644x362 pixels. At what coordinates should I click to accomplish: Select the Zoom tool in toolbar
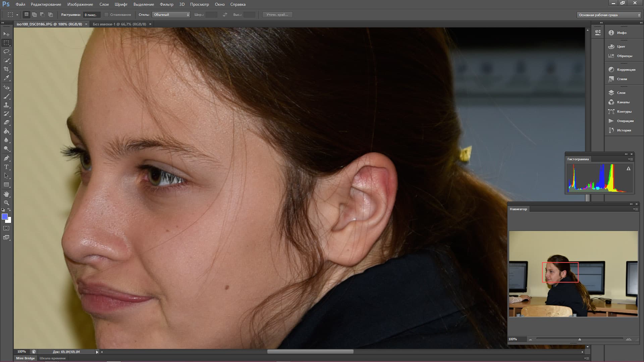click(6, 203)
